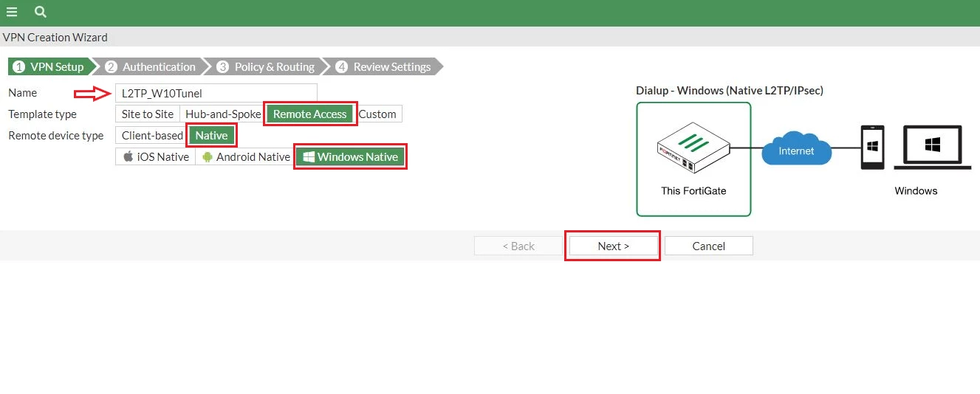980x394 pixels.
Task: Go to the Authentication wizard step
Action: [x=152, y=66]
